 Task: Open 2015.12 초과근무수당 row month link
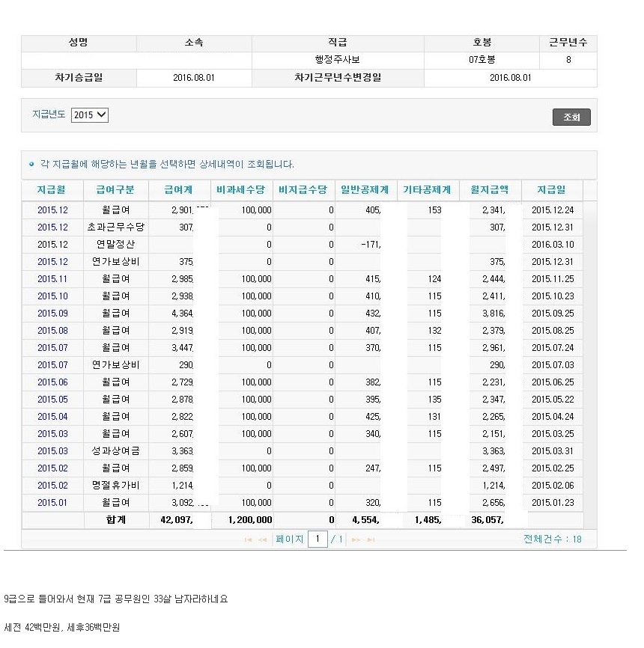point(52,227)
